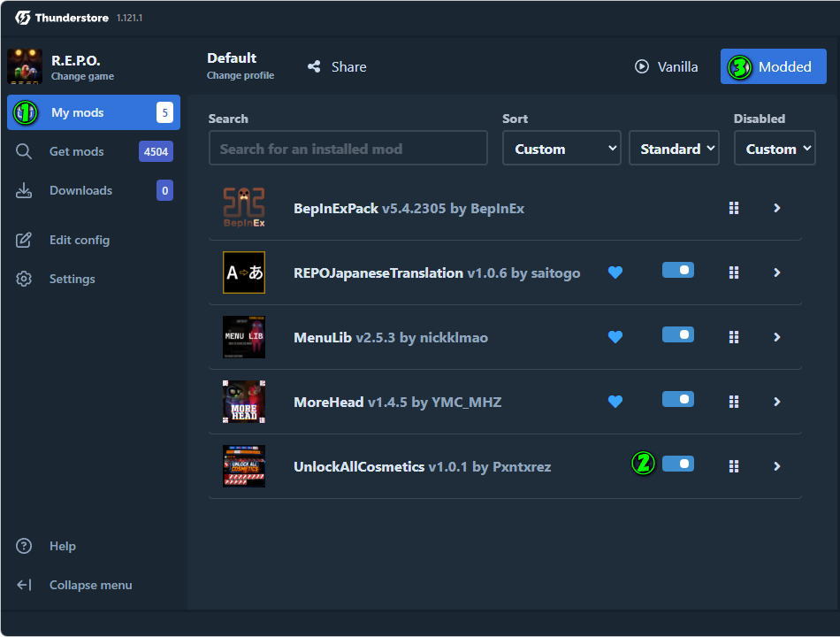
Task: Open Change game link
Action: pos(82,76)
